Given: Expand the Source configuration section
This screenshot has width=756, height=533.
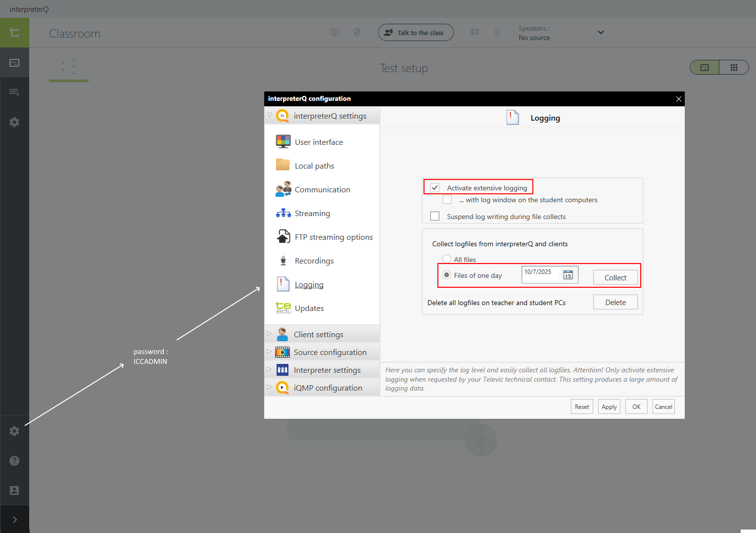Looking at the screenshot, I should [x=269, y=352].
